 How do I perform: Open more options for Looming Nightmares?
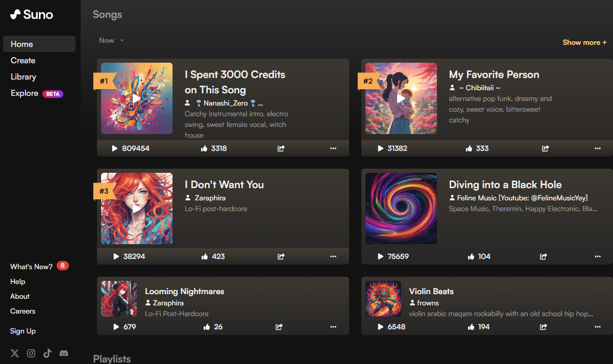(x=333, y=327)
